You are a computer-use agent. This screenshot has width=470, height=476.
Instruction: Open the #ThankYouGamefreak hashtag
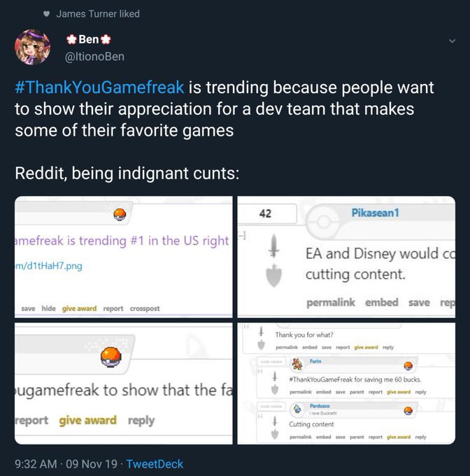pos(99,88)
